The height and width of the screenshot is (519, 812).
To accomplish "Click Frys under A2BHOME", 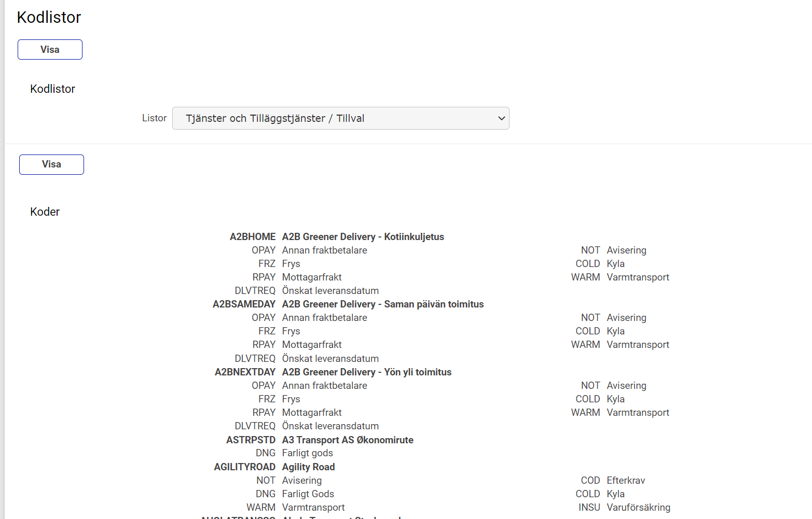I will pyautogui.click(x=291, y=263).
